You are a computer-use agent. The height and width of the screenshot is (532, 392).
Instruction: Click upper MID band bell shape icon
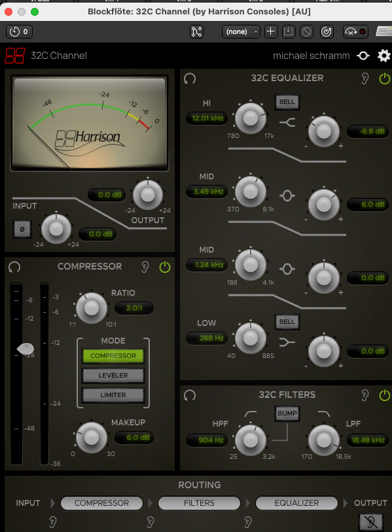(287, 196)
